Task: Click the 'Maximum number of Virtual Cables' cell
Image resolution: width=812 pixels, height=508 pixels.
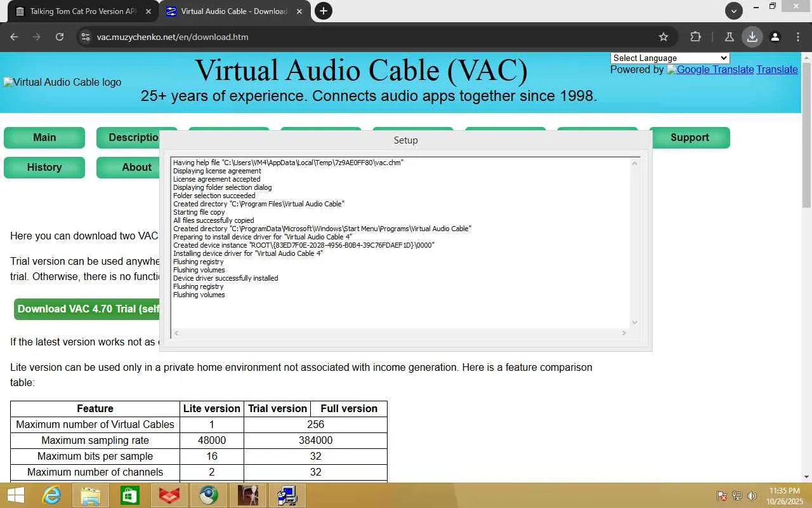Action: [95, 425]
